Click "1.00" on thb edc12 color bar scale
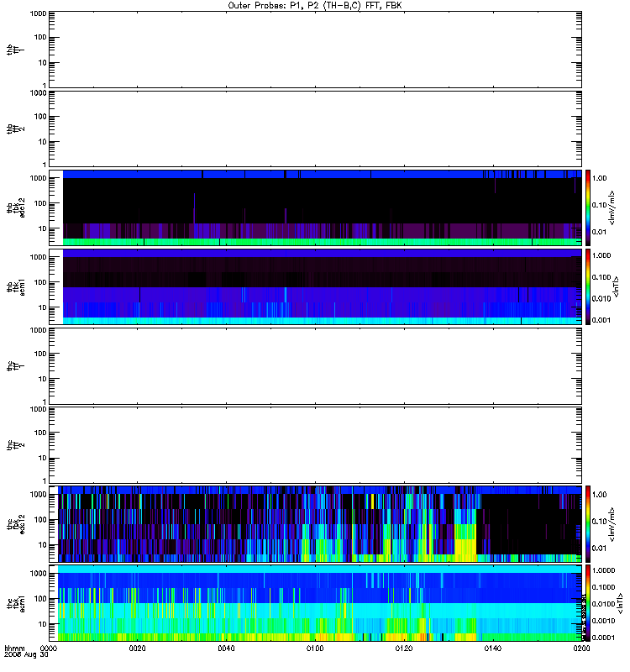This screenshot has width=630, height=672. coord(599,178)
